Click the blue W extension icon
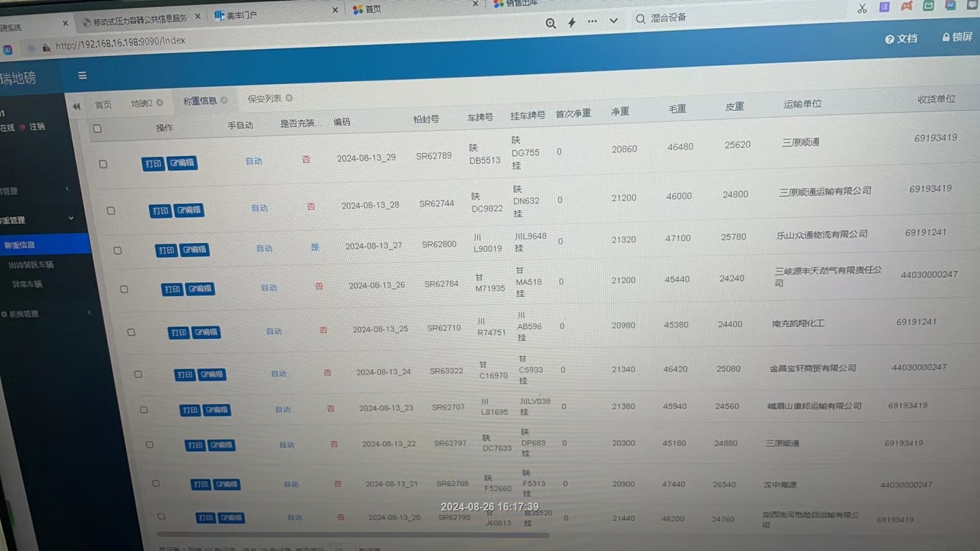The width and height of the screenshot is (980, 551). coord(950,5)
